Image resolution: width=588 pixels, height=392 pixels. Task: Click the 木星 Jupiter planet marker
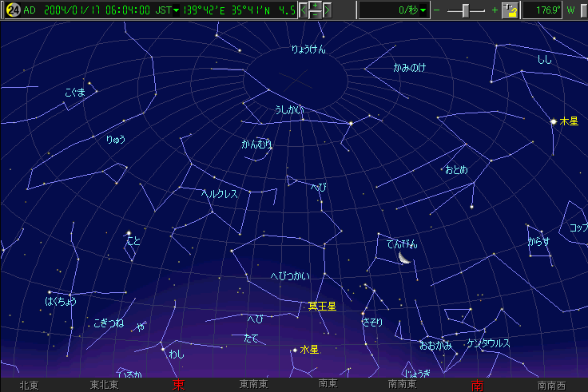(554, 121)
